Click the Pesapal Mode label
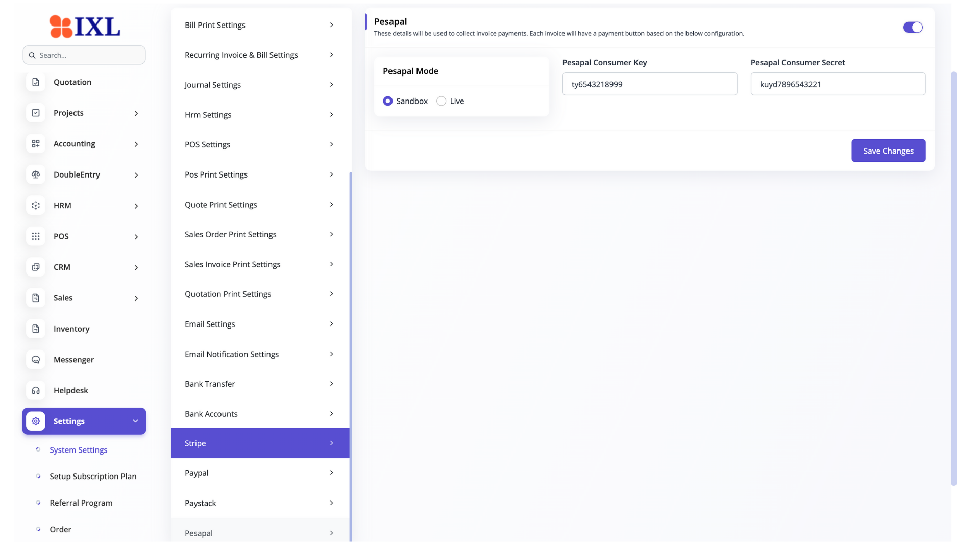The image size is (980, 551). pyautogui.click(x=410, y=71)
